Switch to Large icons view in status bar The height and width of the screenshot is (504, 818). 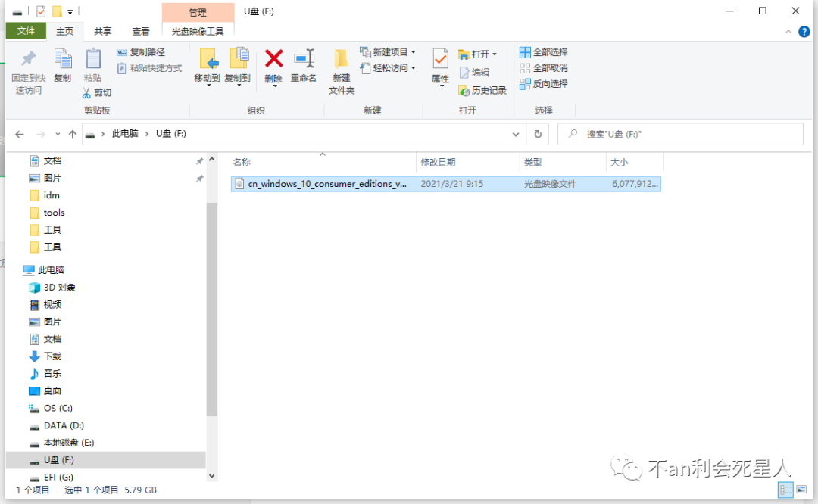[802, 490]
